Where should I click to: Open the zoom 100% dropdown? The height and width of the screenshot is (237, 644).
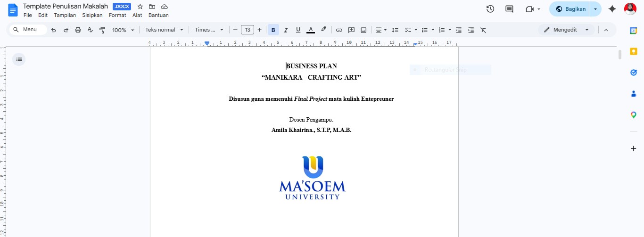coord(123,30)
